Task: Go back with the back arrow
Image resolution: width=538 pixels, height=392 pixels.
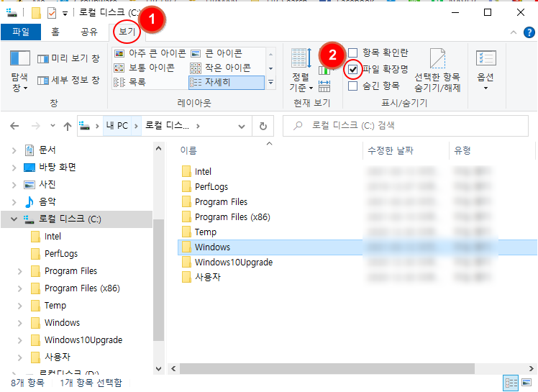Action: pos(14,126)
